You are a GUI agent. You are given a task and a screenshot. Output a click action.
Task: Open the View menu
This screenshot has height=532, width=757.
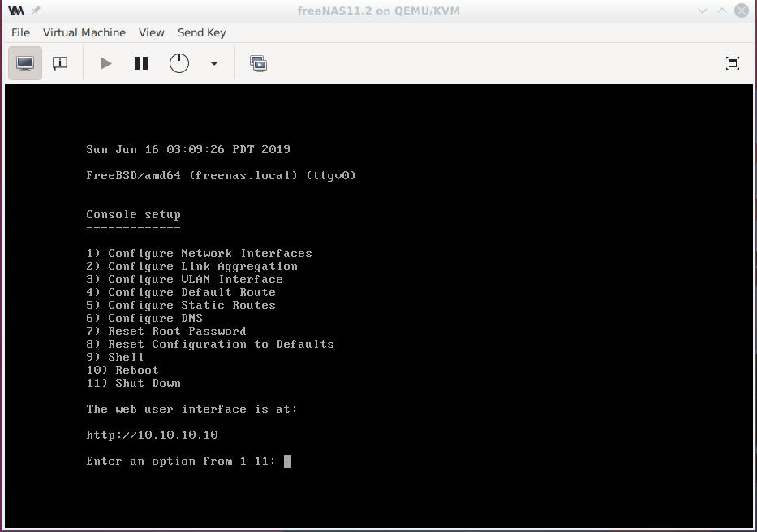point(151,32)
